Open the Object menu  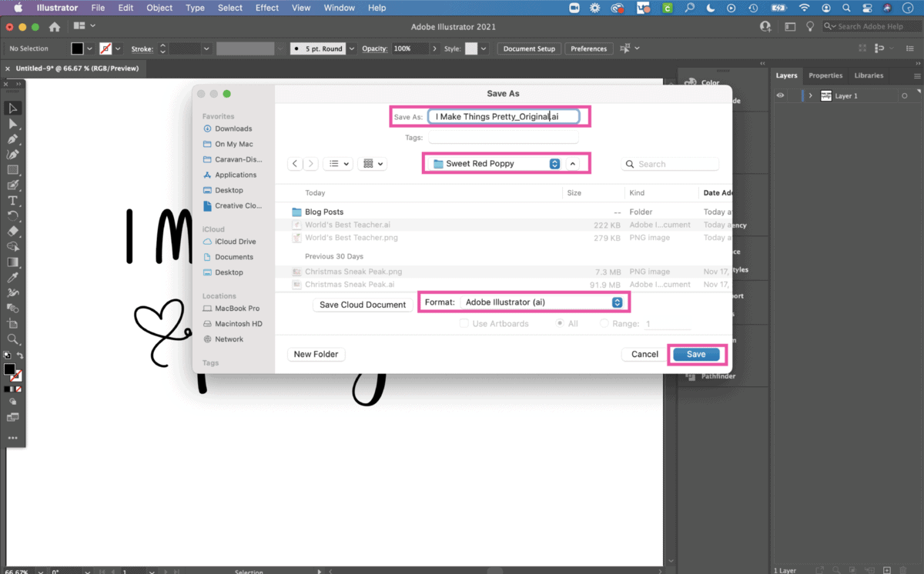point(159,8)
